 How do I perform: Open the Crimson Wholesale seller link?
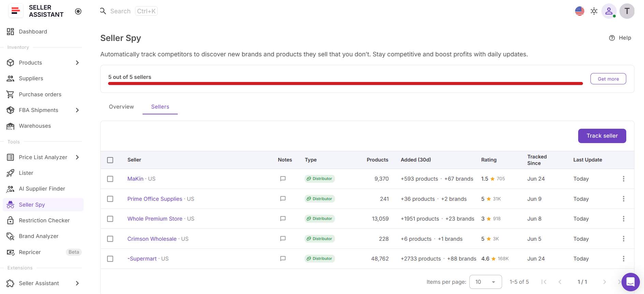152,239
